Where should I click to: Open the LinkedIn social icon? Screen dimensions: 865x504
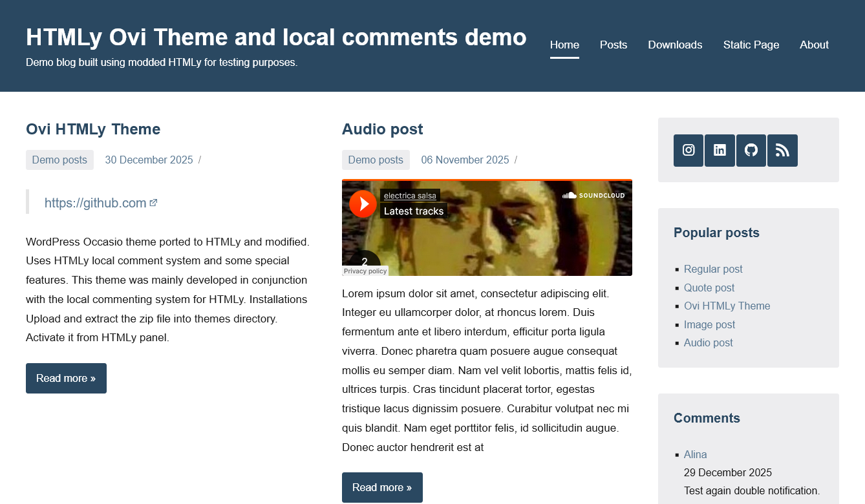720,151
